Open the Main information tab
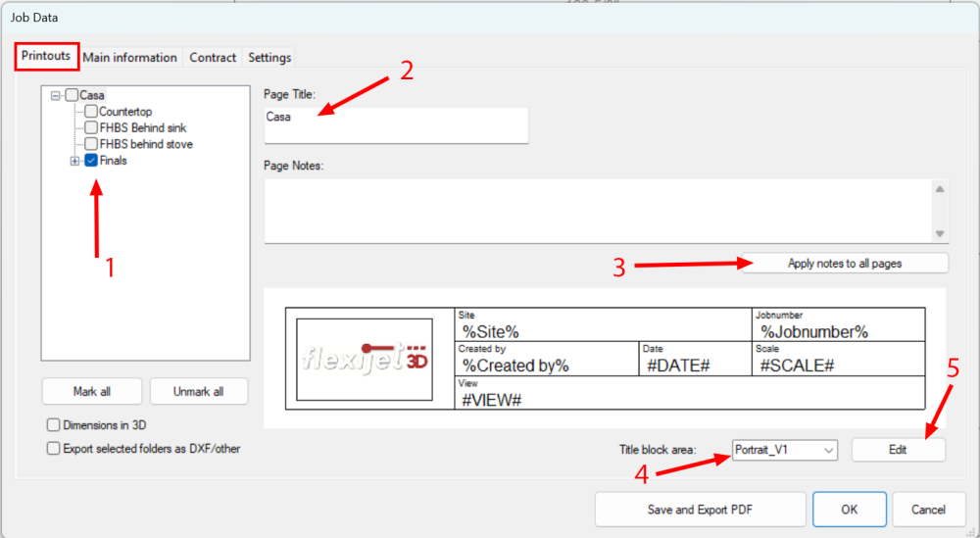The image size is (980, 538). [x=130, y=58]
